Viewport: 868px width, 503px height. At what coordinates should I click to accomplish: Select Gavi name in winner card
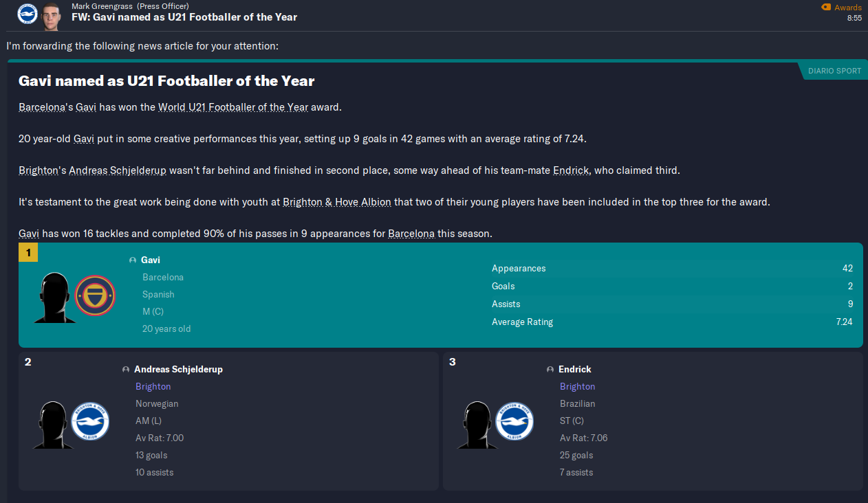tap(151, 260)
